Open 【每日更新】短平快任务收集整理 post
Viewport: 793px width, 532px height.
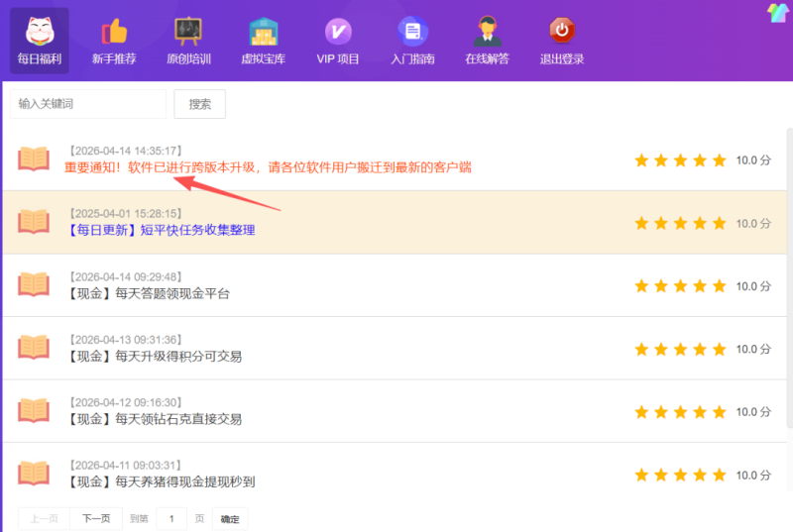click(x=162, y=230)
